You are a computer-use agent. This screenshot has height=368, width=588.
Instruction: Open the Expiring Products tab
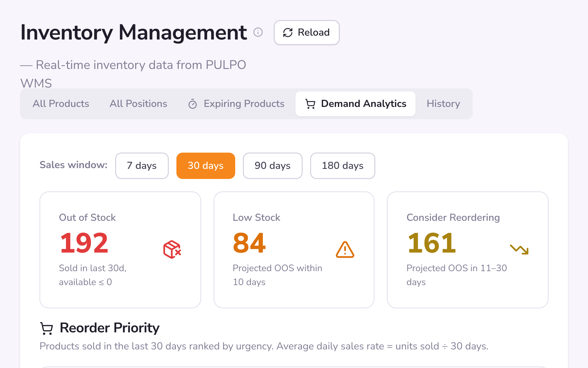pyautogui.click(x=236, y=104)
